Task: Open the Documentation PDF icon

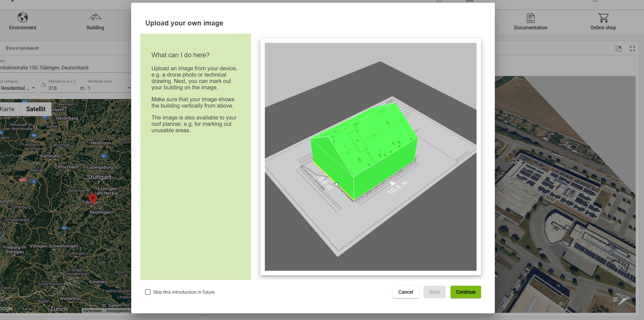Action: coord(531,18)
